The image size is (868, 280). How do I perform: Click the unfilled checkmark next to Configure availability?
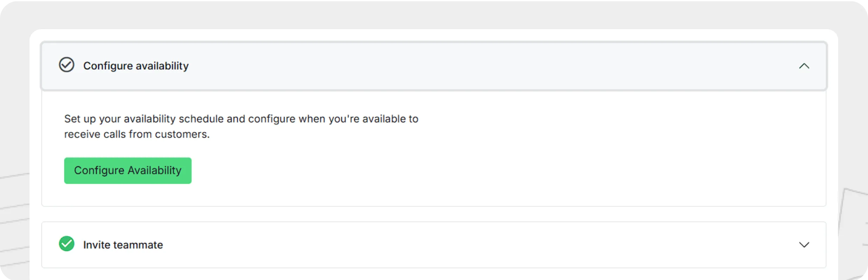(66, 65)
